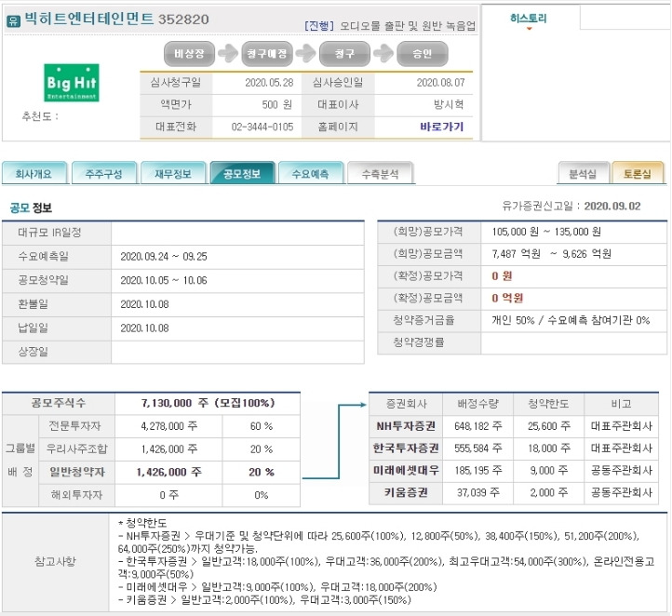
Task: Open the 토론실 tab
Action: click(x=638, y=173)
